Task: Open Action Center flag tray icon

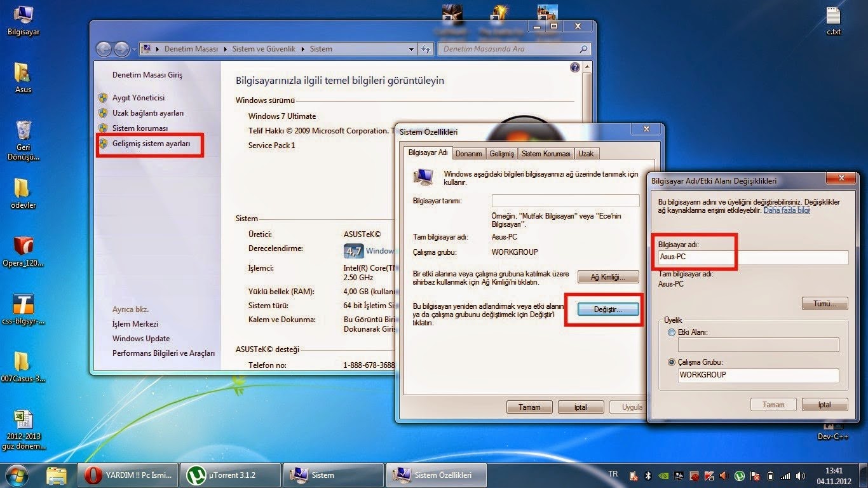Action: 755,475
